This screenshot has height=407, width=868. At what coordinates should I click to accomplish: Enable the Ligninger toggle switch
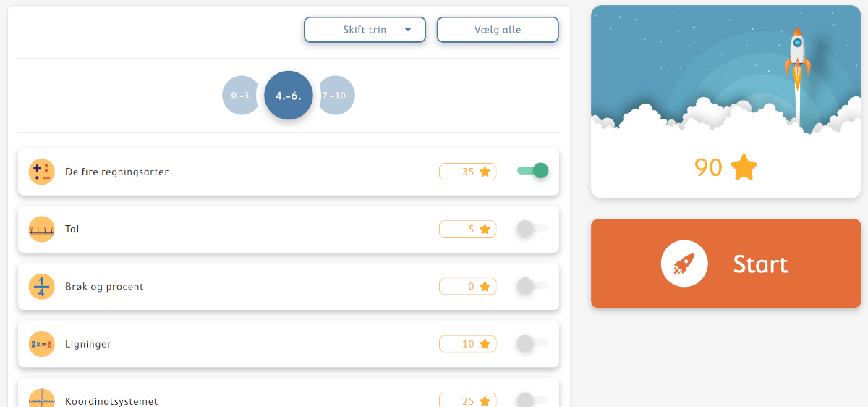click(x=533, y=343)
